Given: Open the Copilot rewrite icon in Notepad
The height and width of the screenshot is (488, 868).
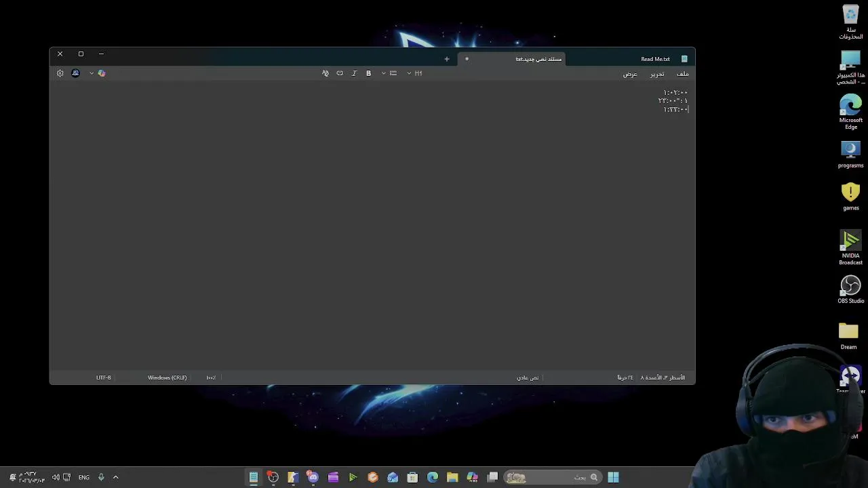Looking at the screenshot, I should [102, 73].
